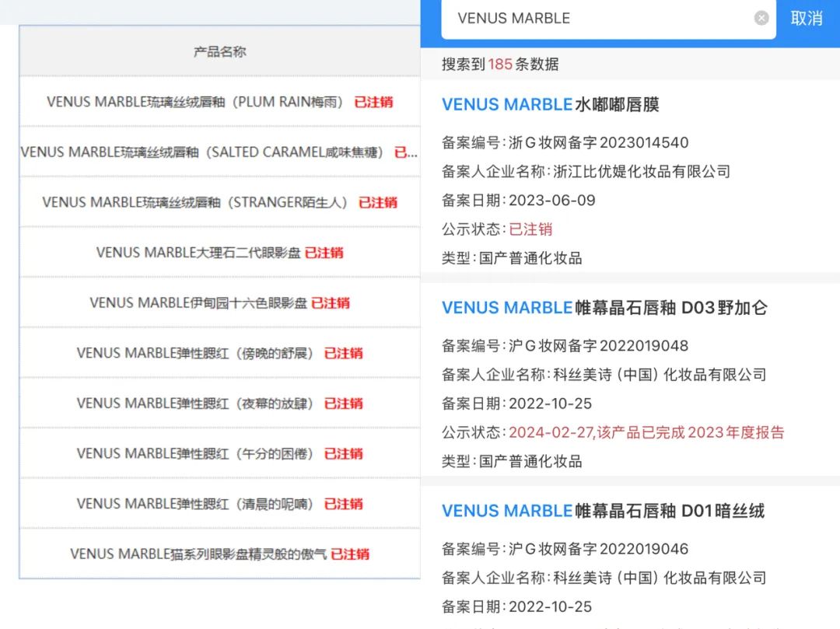Select the 弹性腮红（夜幕的放肆）row
840x629 pixels.
pyautogui.click(x=194, y=404)
